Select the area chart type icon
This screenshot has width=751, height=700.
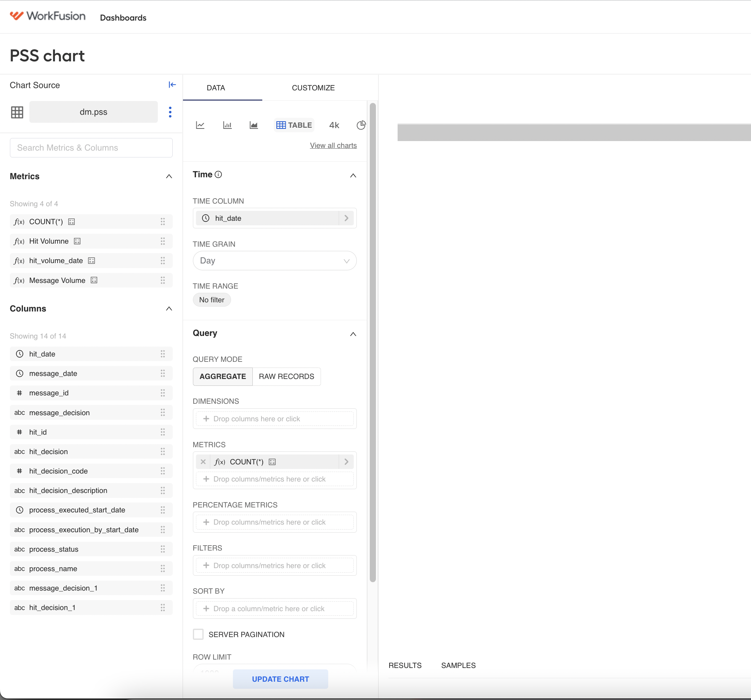254,125
